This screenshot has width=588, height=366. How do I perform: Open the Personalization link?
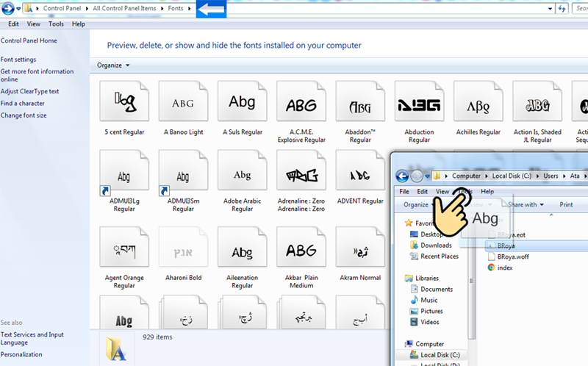21,354
